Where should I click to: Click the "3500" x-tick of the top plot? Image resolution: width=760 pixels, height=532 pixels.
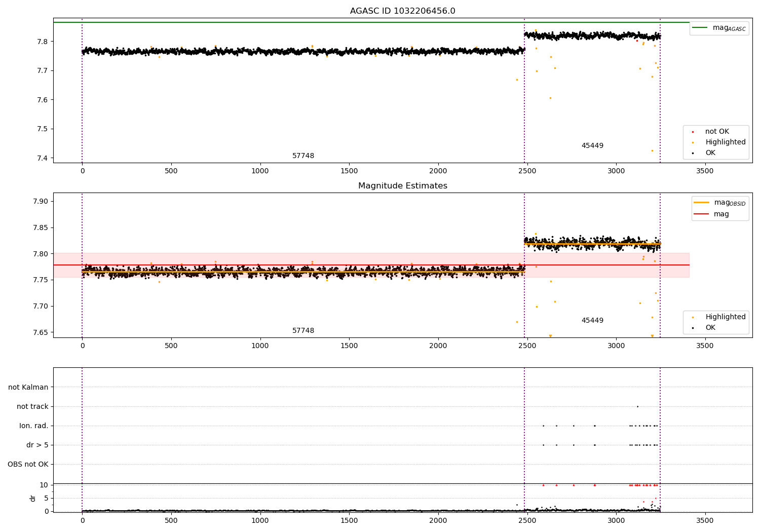point(705,171)
